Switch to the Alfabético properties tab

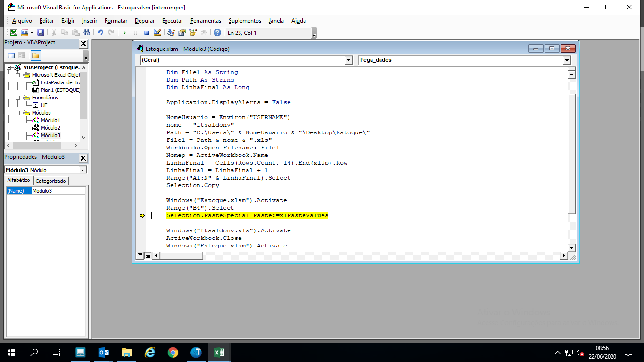(x=18, y=181)
